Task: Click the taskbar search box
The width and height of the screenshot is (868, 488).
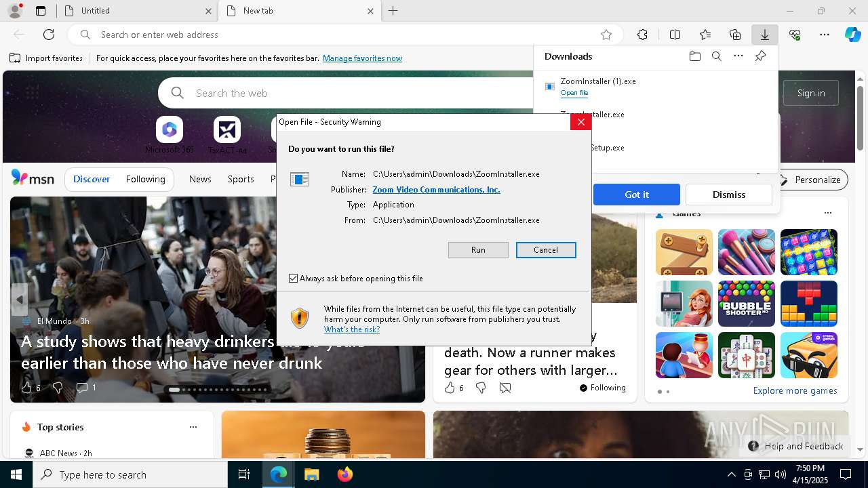Action: pyautogui.click(x=130, y=474)
